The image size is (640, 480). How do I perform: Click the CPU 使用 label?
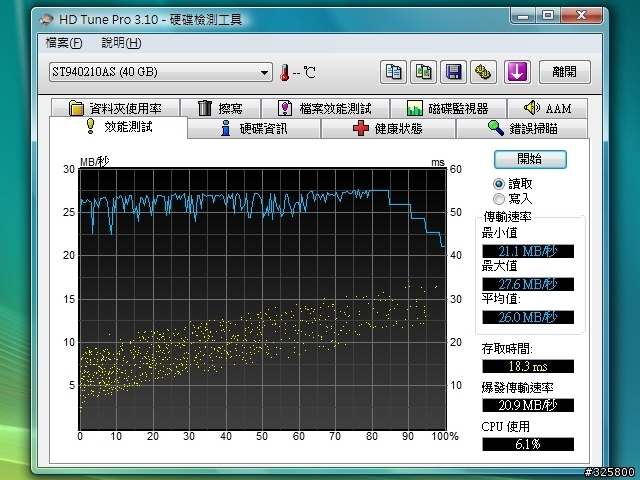[x=506, y=427]
